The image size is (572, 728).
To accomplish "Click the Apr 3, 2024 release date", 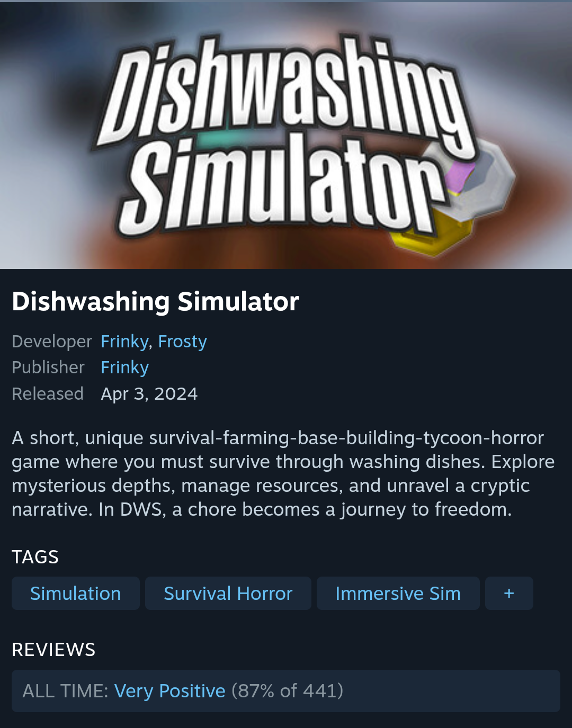I will click(149, 394).
